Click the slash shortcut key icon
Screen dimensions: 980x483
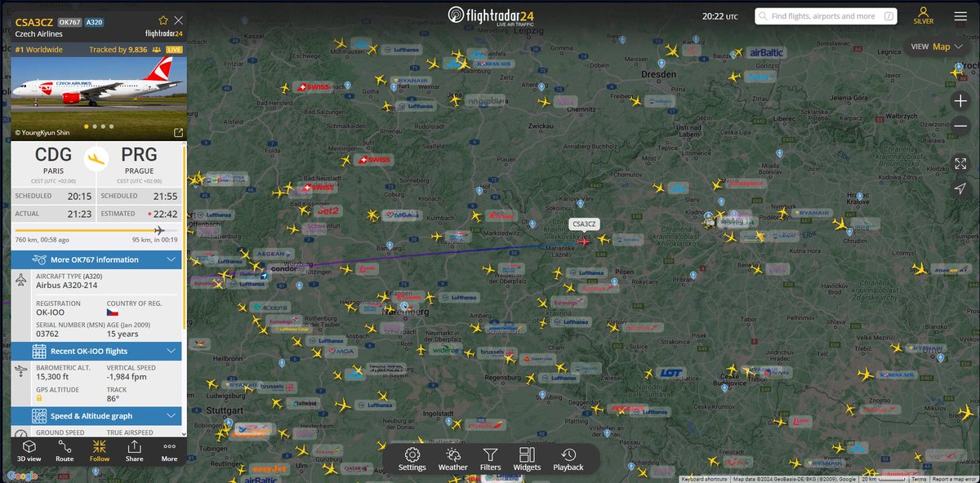pos(888,16)
